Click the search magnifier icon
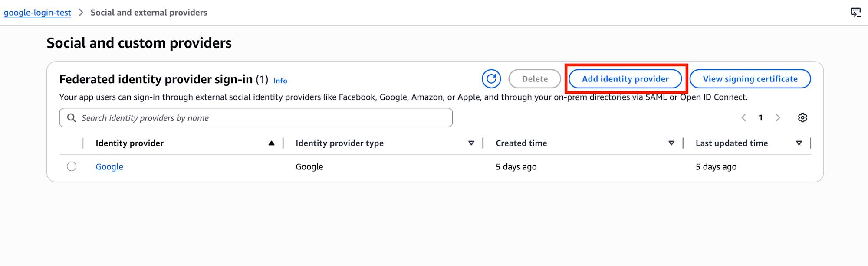This screenshot has height=266, width=868. point(72,118)
